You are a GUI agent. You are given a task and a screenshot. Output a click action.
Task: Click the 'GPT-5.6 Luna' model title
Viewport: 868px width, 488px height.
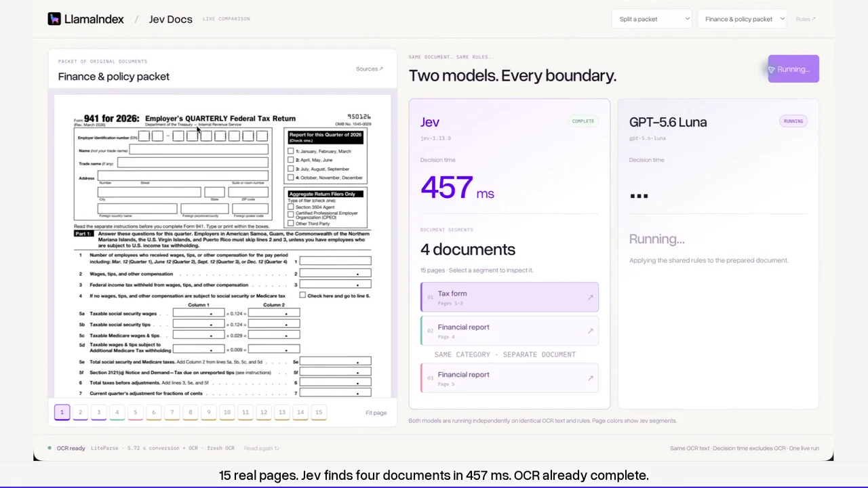point(668,122)
